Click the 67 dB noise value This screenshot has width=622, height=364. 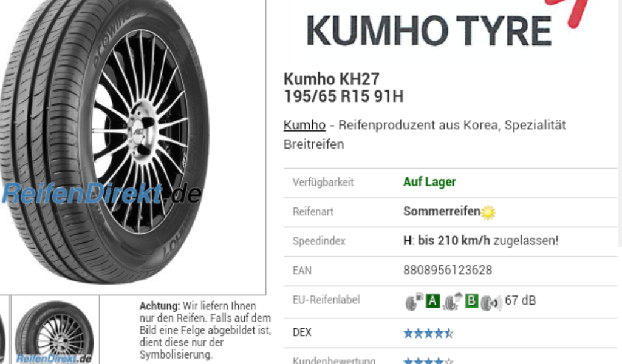pos(520,301)
